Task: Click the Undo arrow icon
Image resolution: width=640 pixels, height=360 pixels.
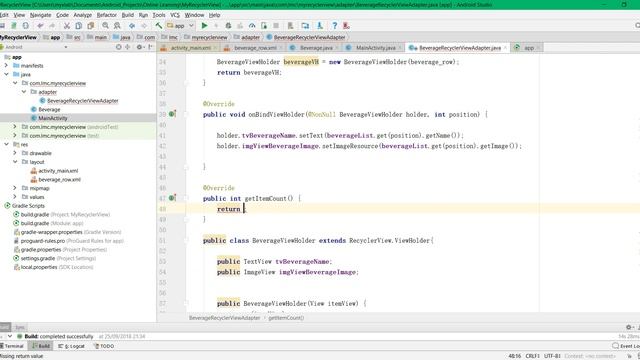Action: coord(40,26)
